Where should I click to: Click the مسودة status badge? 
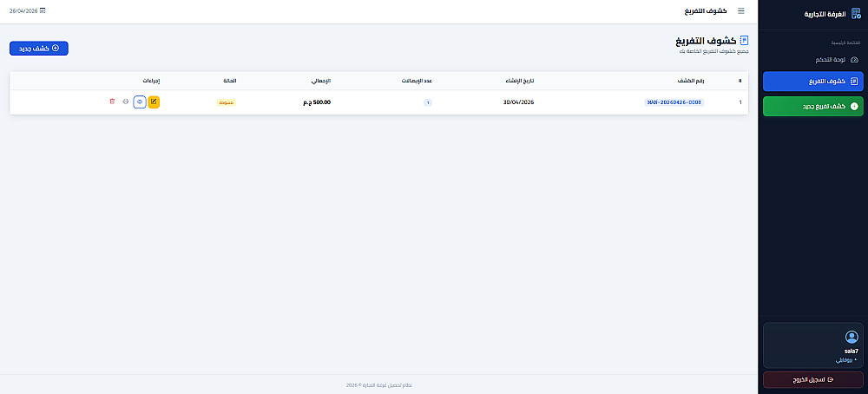click(x=227, y=102)
